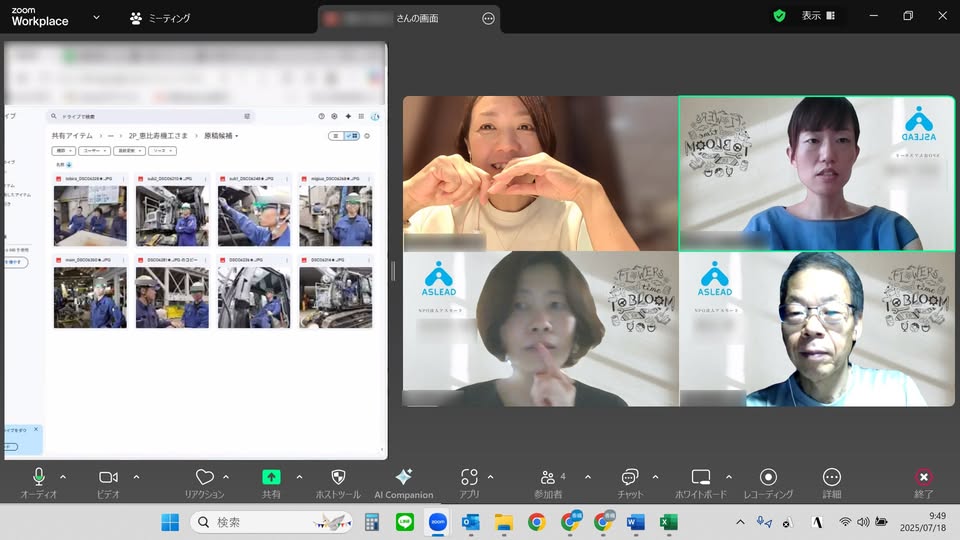Click the red End (終了) button
The image size is (960, 540).
tap(924, 478)
